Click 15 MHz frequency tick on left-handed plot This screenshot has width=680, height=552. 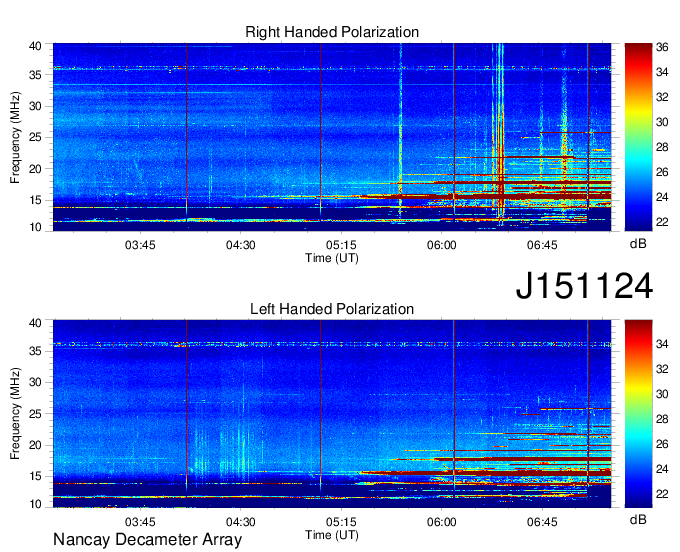click(35, 476)
